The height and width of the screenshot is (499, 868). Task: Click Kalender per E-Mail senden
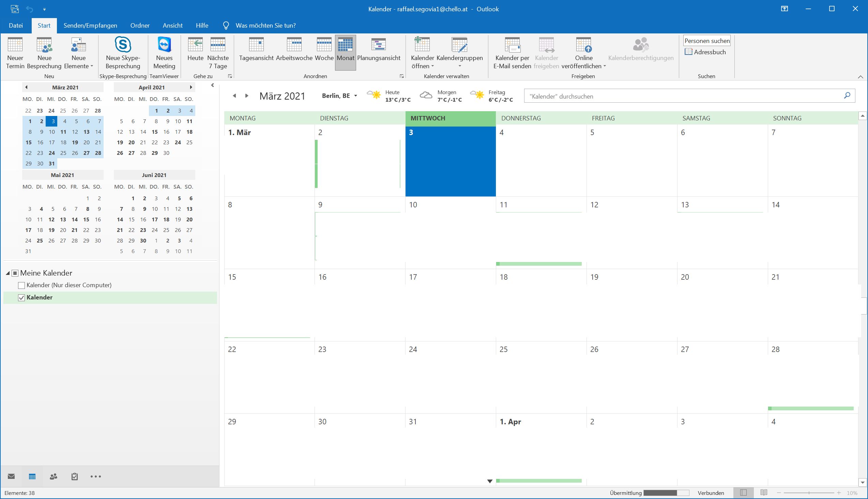pyautogui.click(x=512, y=53)
